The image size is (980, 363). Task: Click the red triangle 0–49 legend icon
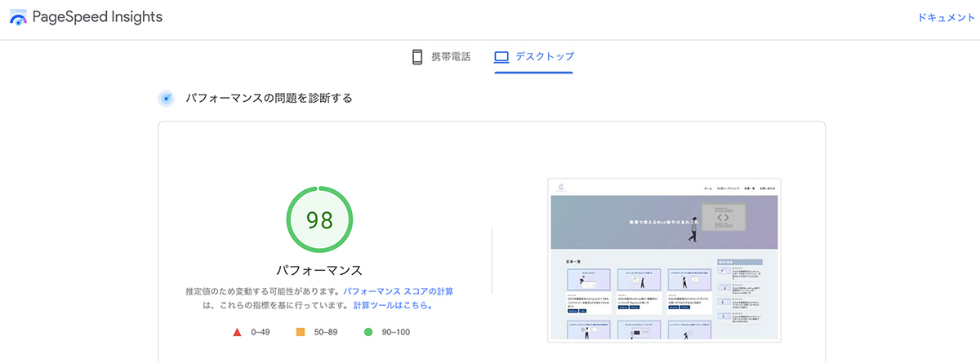click(x=237, y=332)
